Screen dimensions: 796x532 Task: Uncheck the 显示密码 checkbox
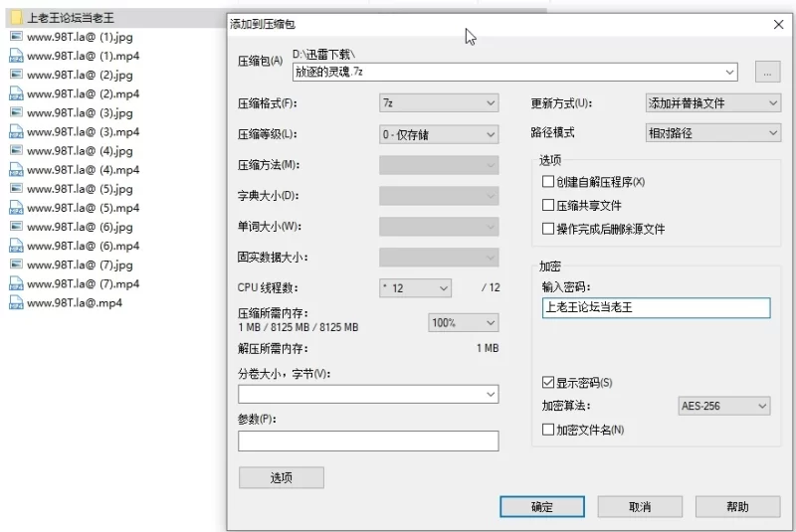547,383
